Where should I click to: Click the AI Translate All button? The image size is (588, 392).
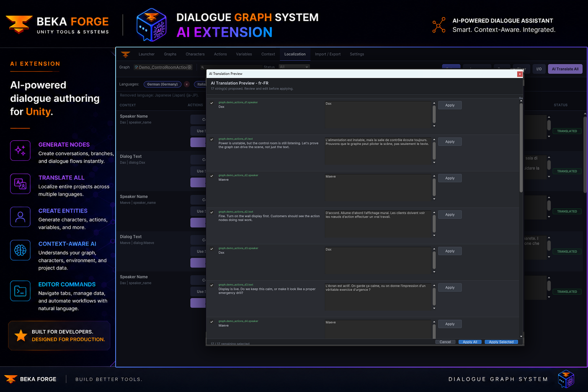click(565, 69)
